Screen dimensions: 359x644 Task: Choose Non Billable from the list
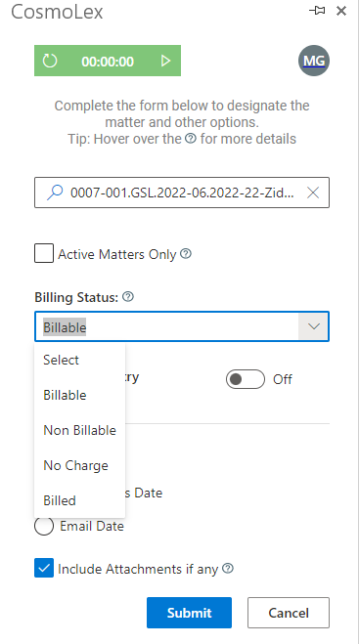click(x=80, y=430)
